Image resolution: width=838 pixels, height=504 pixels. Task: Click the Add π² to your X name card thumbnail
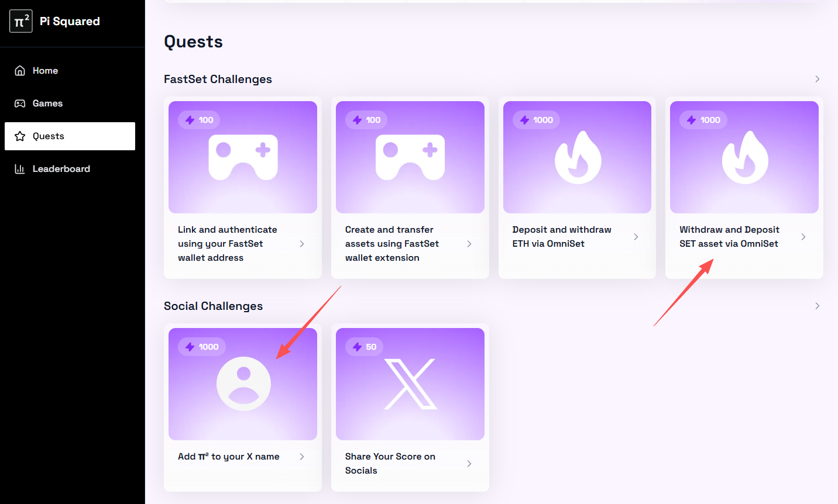(242, 384)
